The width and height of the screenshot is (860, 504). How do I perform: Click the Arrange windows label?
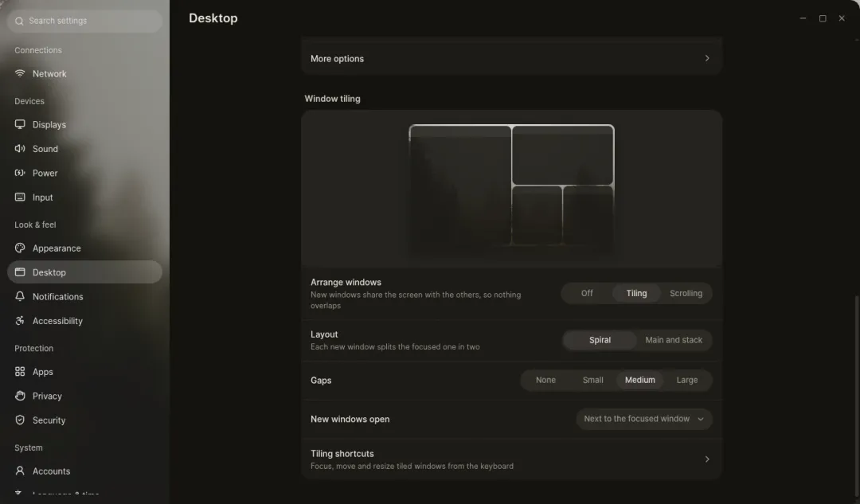tap(346, 282)
